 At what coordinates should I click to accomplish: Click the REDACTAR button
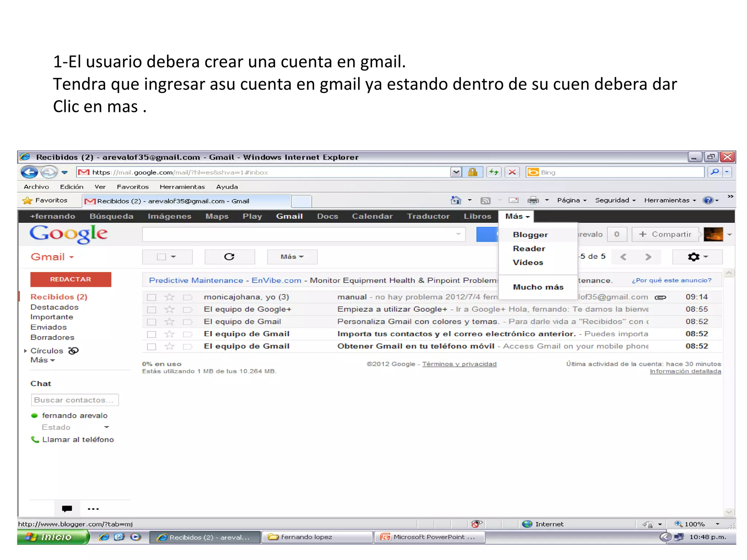coord(71,279)
